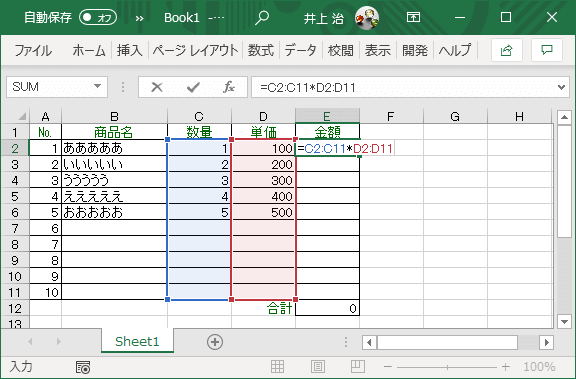Click the next sheet navigation arrow

tap(58, 342)
